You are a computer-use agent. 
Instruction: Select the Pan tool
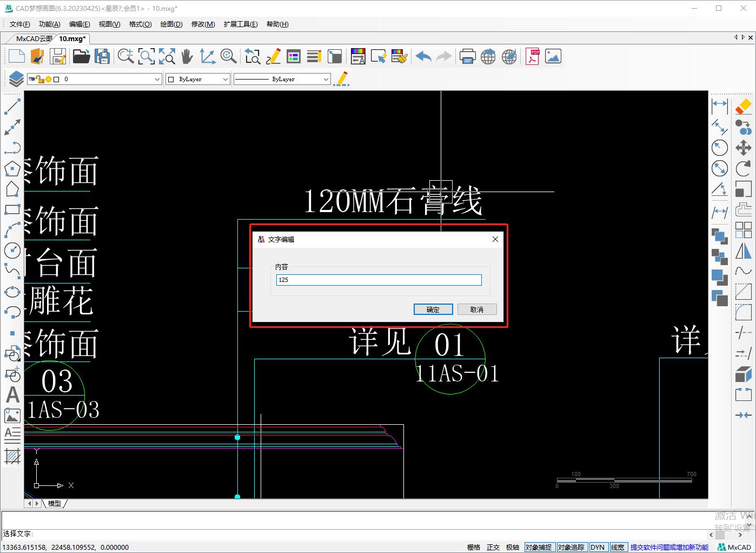point(187,56)
